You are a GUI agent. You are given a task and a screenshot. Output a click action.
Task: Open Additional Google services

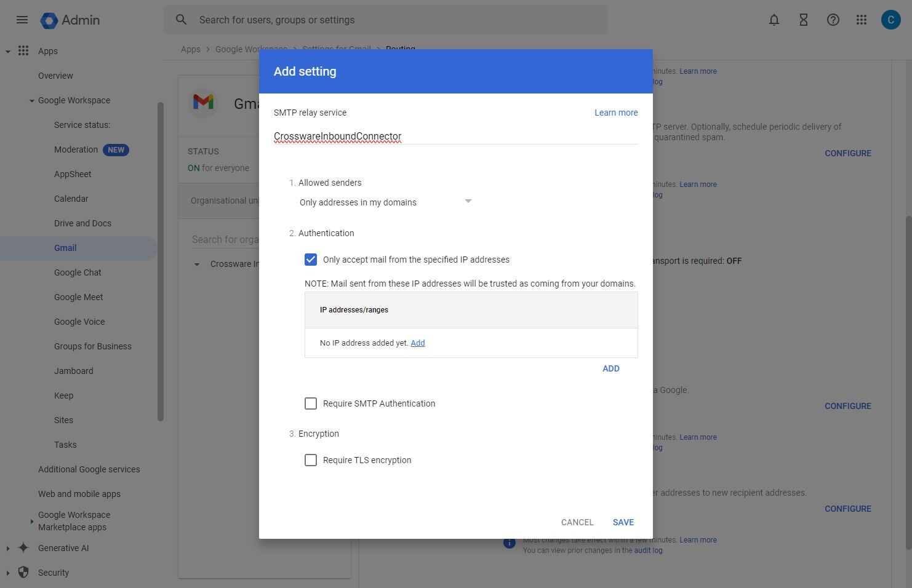coord(89,469)
